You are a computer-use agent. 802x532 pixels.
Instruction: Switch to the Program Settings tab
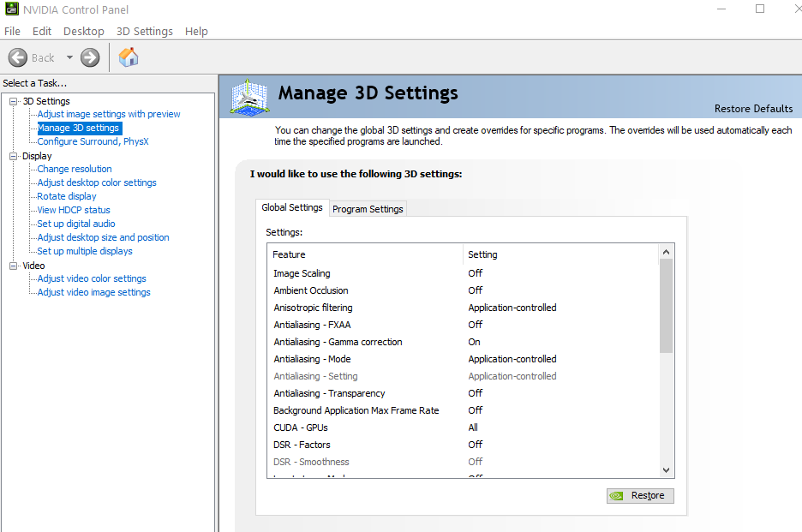coord(368,209)
